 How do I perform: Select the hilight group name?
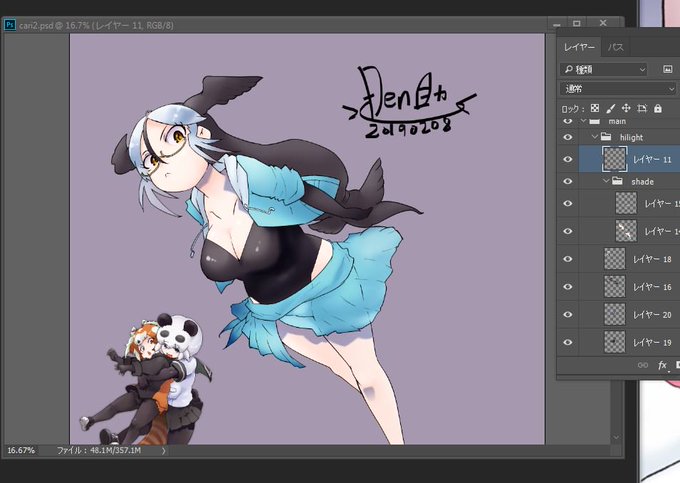pos(631,137)
